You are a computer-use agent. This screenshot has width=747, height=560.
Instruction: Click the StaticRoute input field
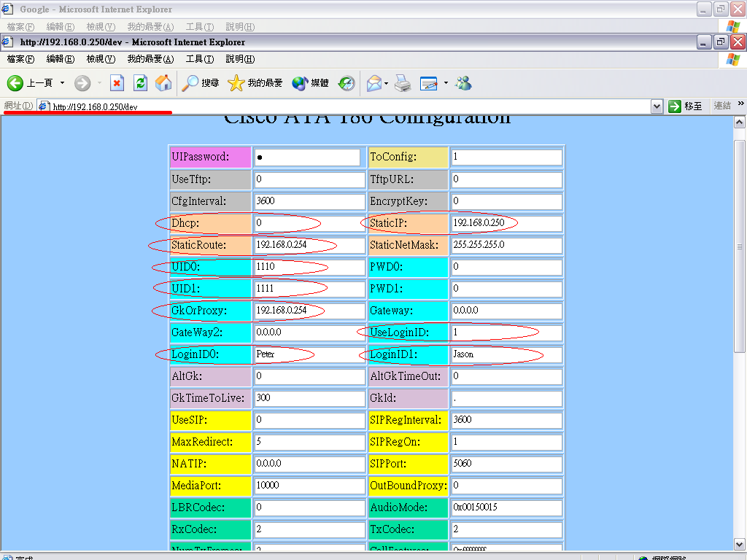click(x=309, y=245)
